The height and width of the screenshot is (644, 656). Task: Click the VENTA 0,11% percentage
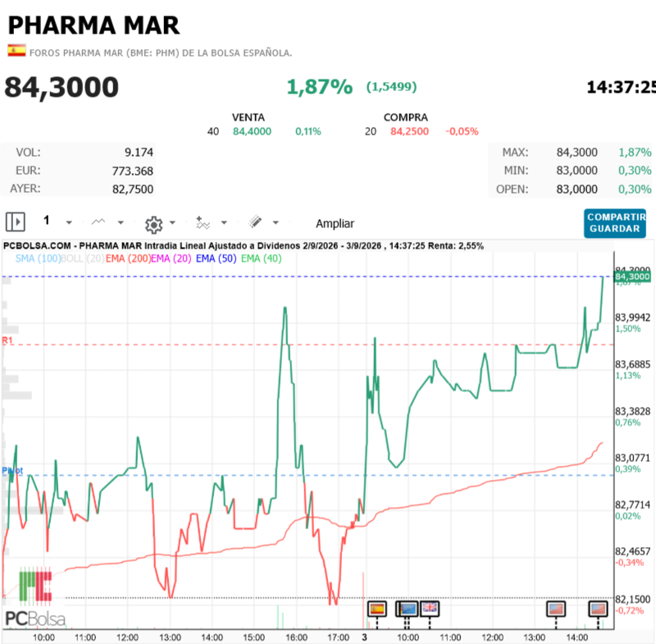[308, 131]
